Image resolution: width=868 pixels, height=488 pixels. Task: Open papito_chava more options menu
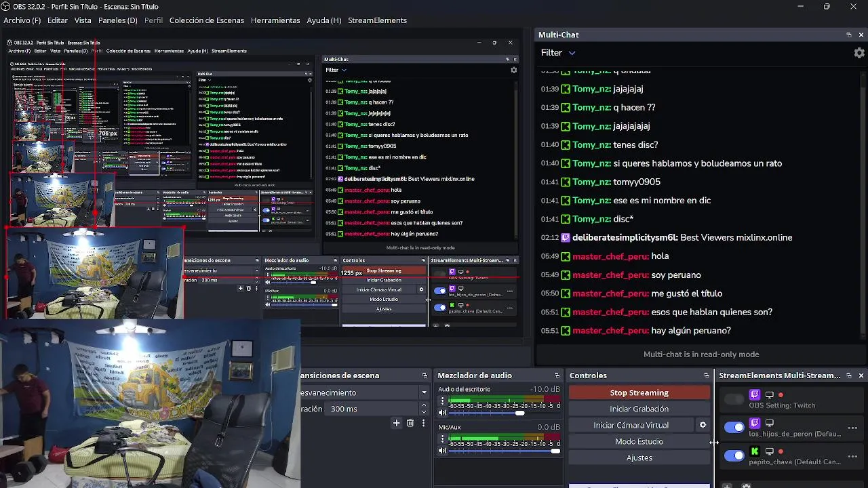point(852,456)
